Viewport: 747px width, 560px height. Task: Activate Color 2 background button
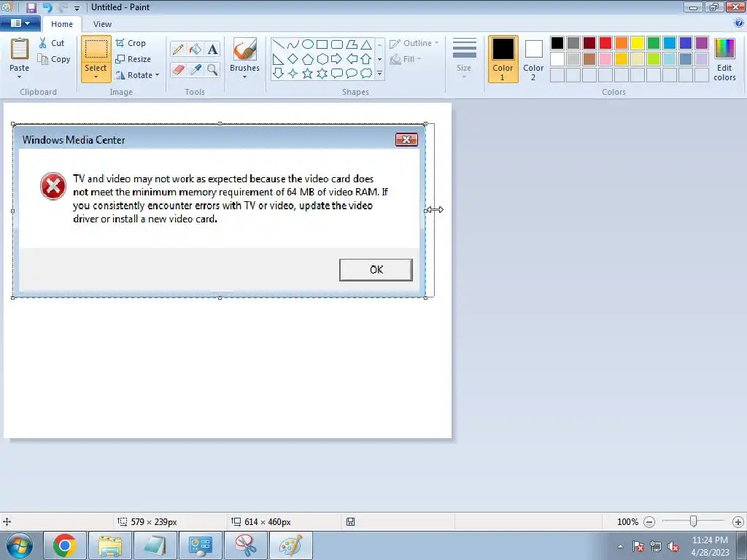(x=533, y=59)
